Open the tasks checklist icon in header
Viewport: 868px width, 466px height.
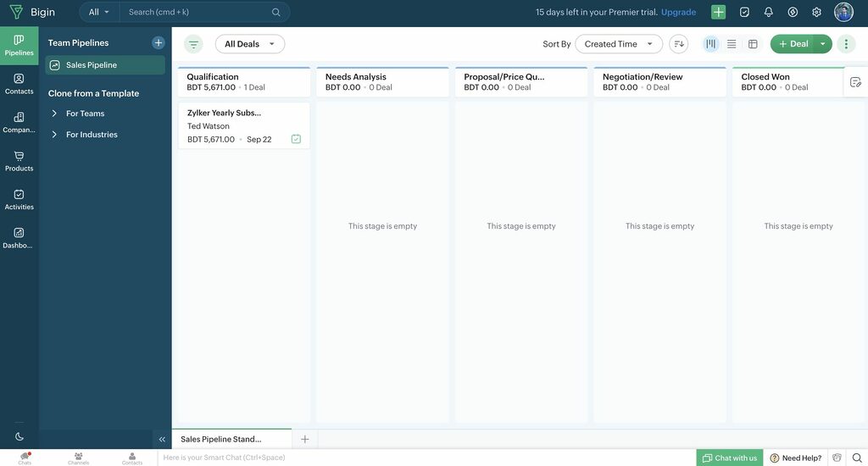[x=744, y=12]
